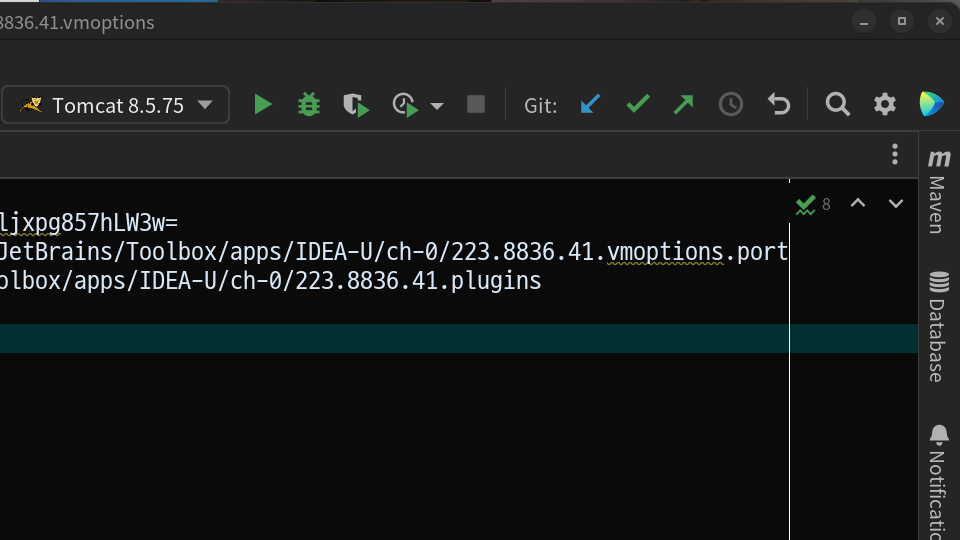Open the editor tab options kebab menu

coord(895,154)
